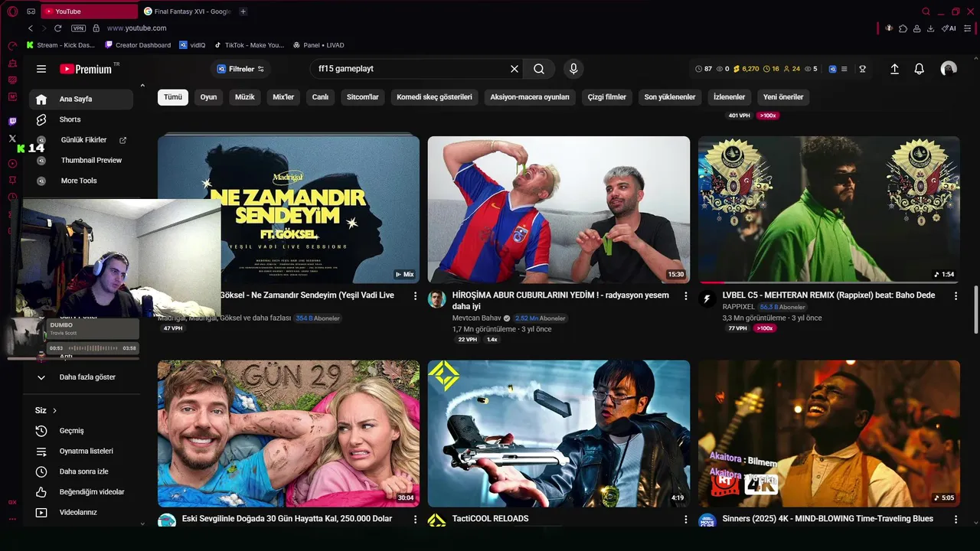This screenshot has width=980, height=551.
Task: Open options for TactiCOOL RELOADS video
Action: point(685,519)
